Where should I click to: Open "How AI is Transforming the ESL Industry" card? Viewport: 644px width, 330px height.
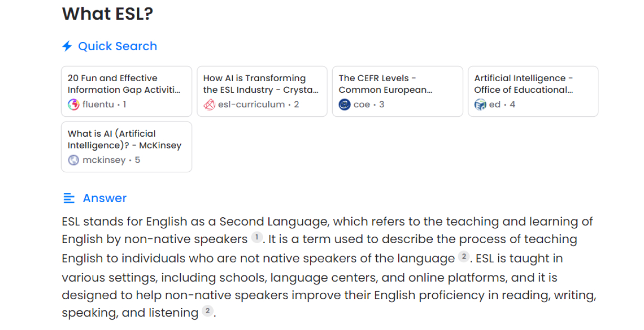[x=261, y=84]
